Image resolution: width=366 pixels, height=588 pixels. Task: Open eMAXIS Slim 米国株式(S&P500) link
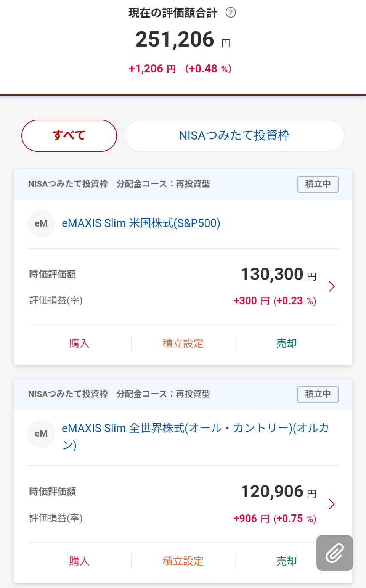point(141,223)
